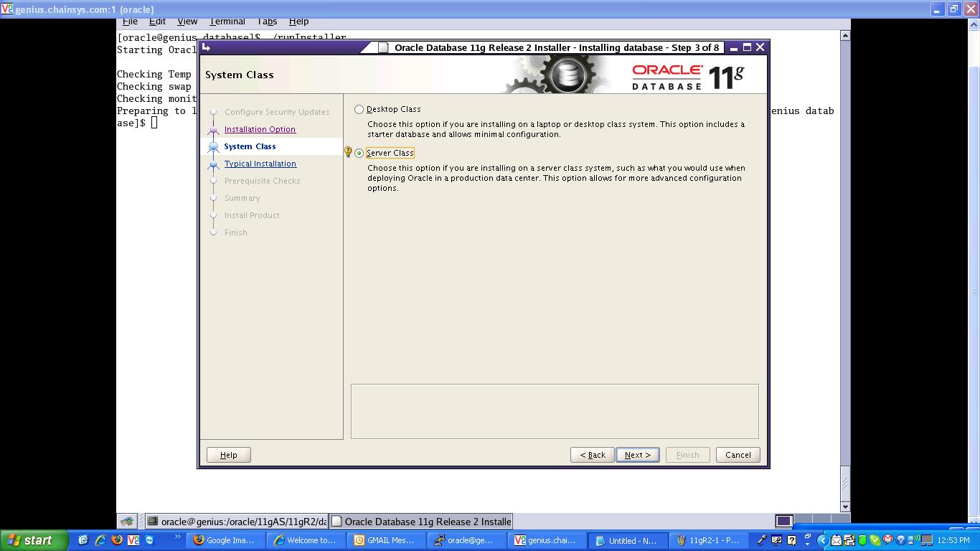Click the microphone icon on language bar
This screenshot has height=551, width=980.
(762, 540)
